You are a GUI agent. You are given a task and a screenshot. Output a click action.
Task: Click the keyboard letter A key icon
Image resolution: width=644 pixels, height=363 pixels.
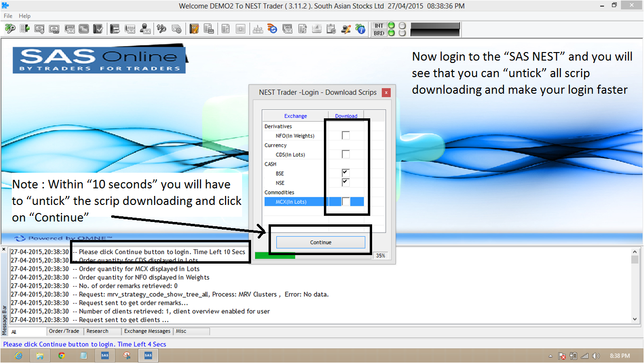317,29
